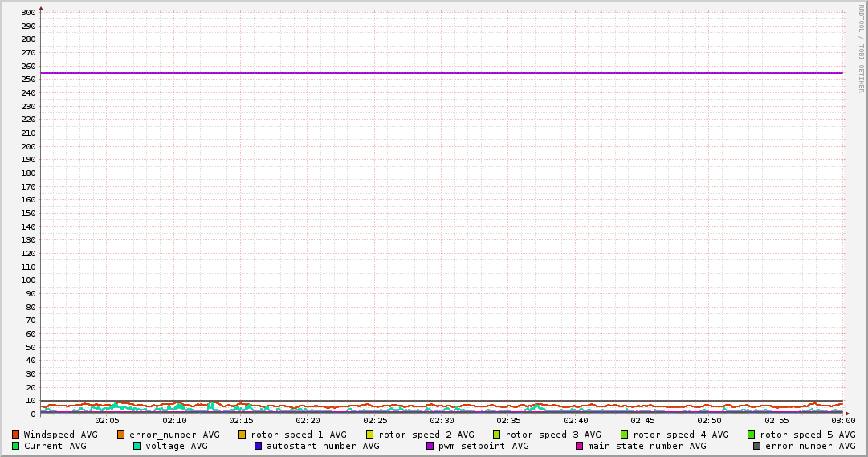Click the 170 value on the y-axis
The height and width of the screenshot is (457, 868).
click(x=29, y=186)
